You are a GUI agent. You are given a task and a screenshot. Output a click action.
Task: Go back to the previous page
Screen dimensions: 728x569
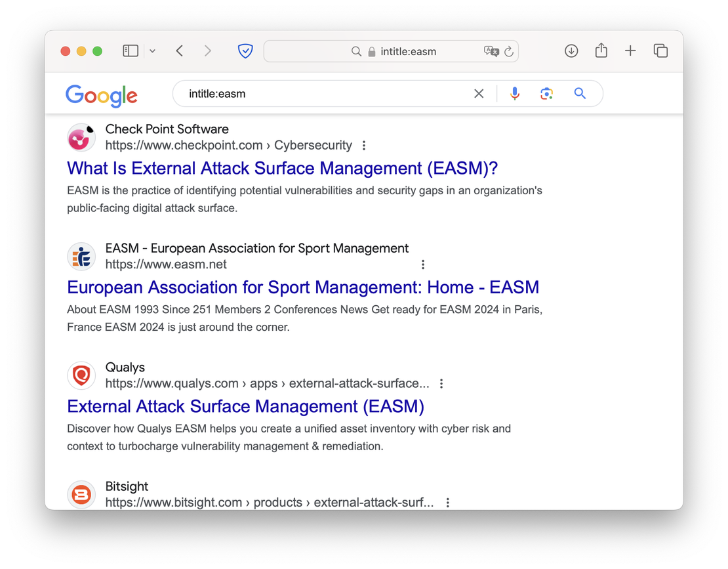pyautogui.click(x=180, y=51)
